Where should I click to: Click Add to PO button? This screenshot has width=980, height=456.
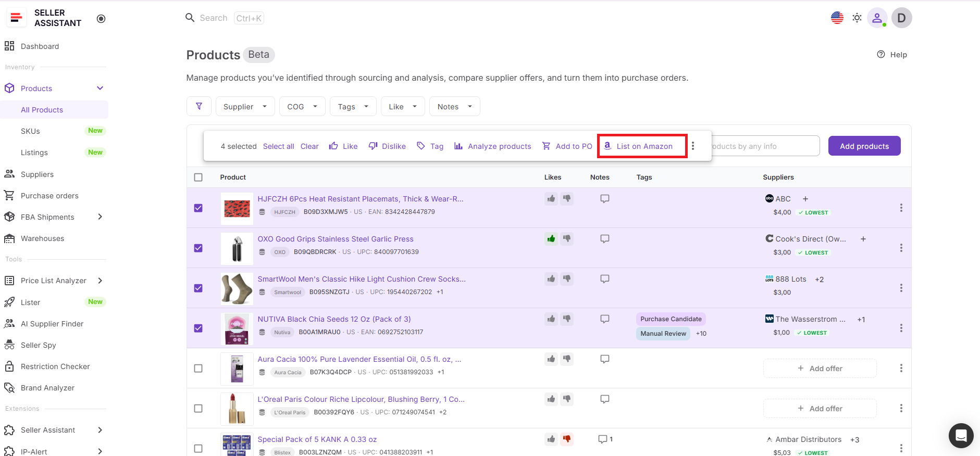(567, 146)
